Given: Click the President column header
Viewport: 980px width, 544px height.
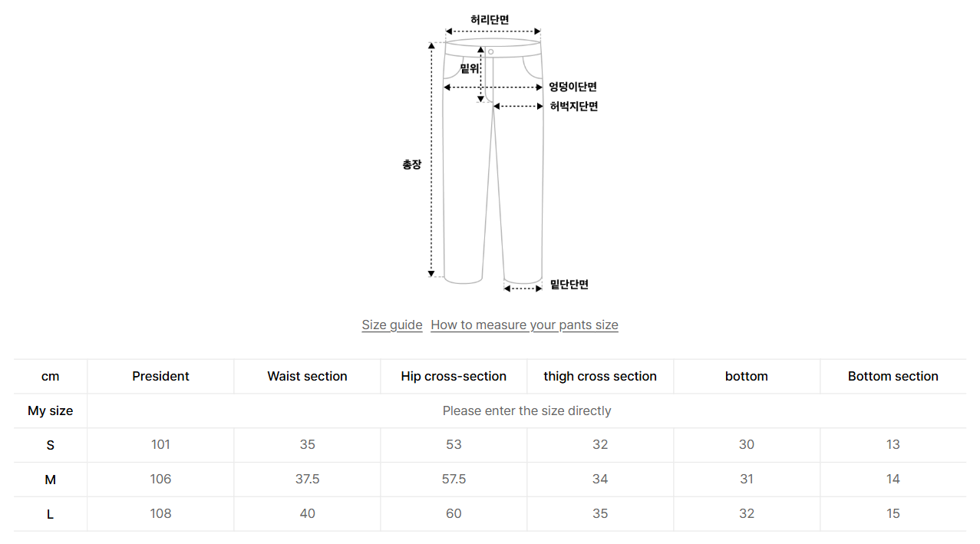Looking at the screenshot, I should point(160,376).
